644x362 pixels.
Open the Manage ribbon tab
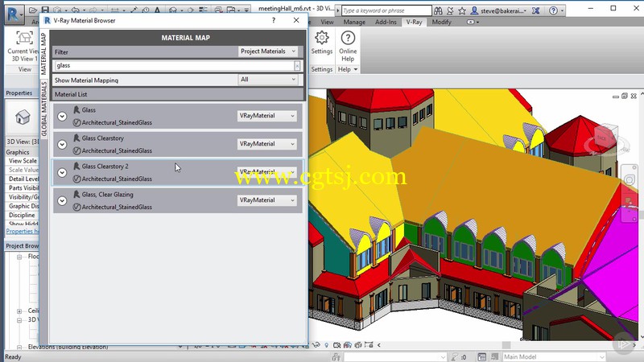pos(354,23)
